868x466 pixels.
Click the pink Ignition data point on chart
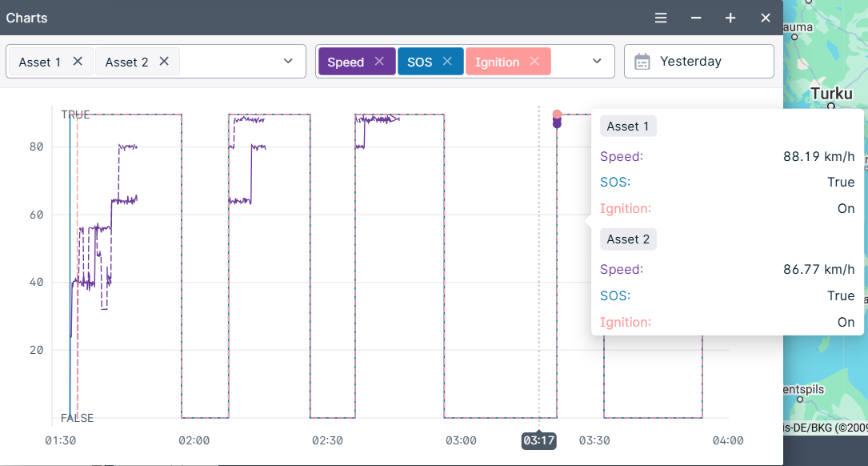pos(557,114)
